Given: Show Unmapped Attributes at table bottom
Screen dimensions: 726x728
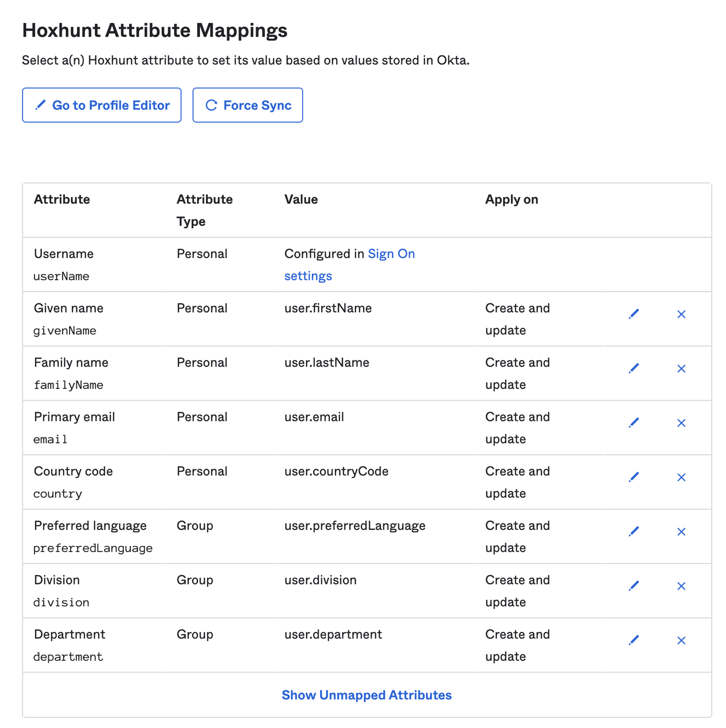Looking at the screenshot, I should [x=367, y=695].
